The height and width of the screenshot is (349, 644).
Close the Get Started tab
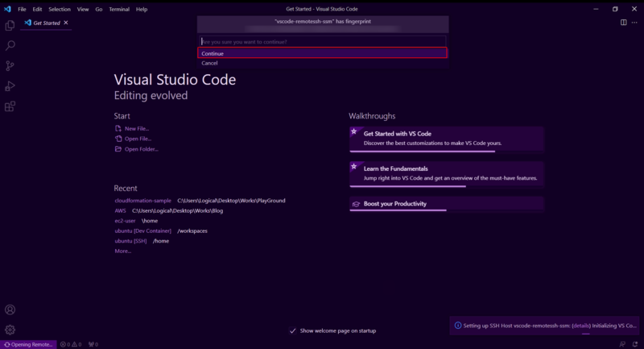pyautogui.click(x=66, y=23)
